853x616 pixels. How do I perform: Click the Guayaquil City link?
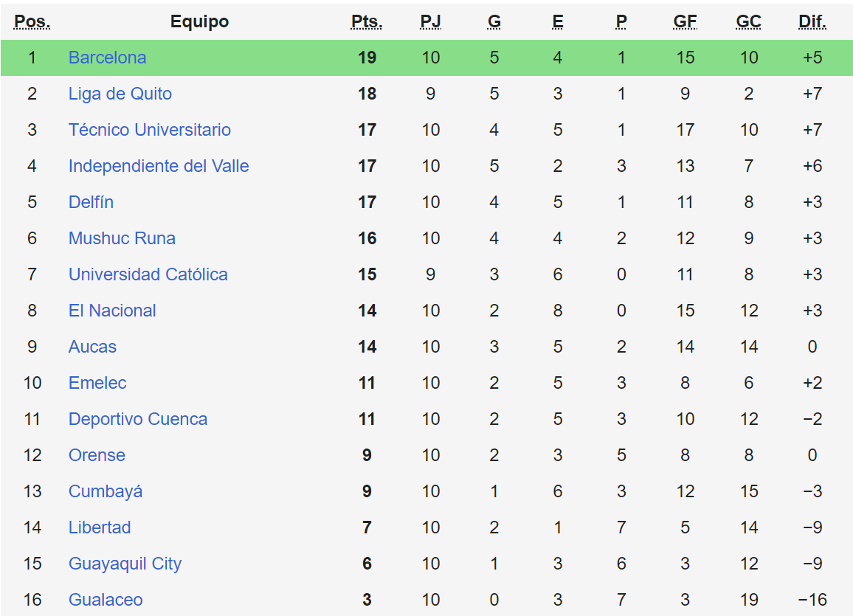coord(125,564)
